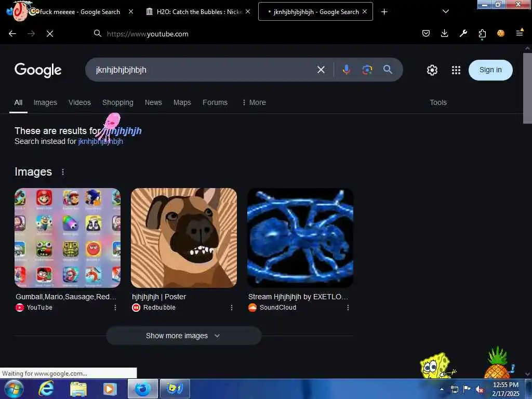This screenshot has width=532, height=399.
Task: Open Windows Media Player on taskbar
Action: pos(110,389)
